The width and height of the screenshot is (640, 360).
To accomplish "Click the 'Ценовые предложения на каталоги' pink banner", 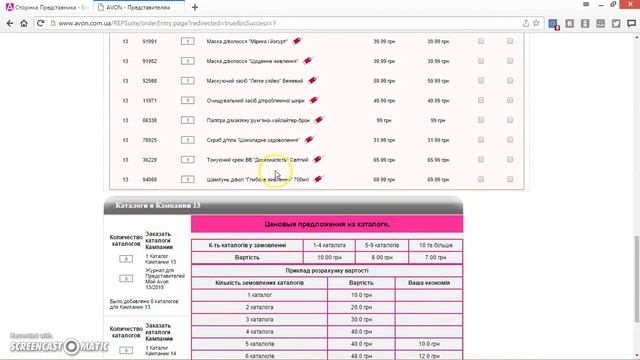I will (327, 224).
